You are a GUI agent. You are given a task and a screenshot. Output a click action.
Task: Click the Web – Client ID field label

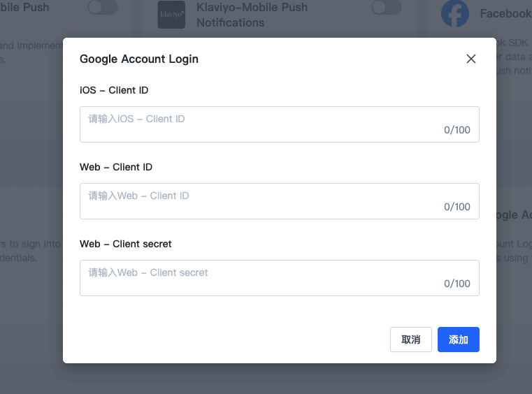(116, 167)
